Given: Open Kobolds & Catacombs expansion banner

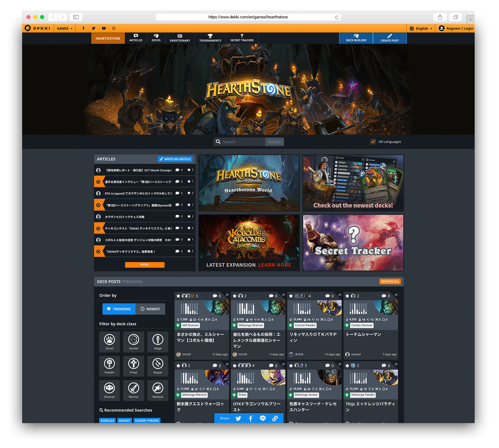Looking at the screenshot, I should click(249, 243).
